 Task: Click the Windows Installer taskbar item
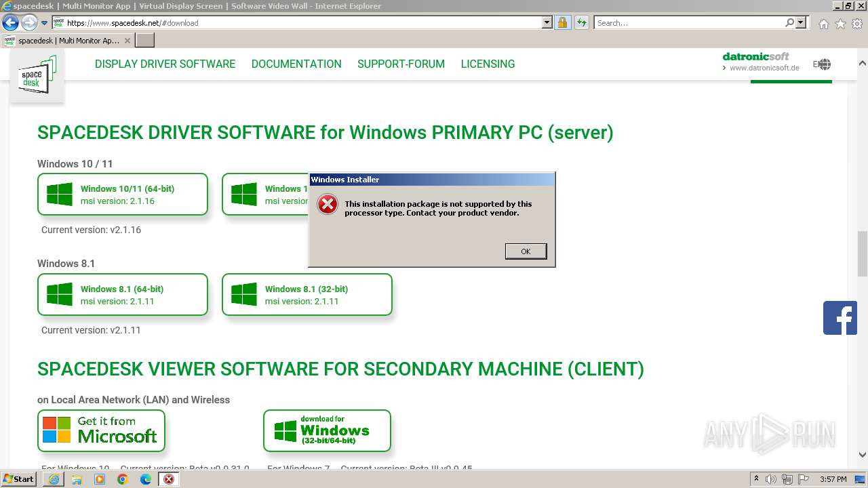tap(168, 479)
